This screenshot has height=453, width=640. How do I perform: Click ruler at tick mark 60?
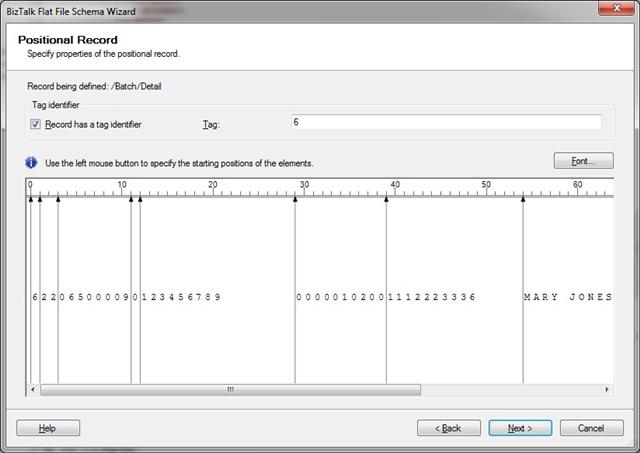[x=578, y=187]
